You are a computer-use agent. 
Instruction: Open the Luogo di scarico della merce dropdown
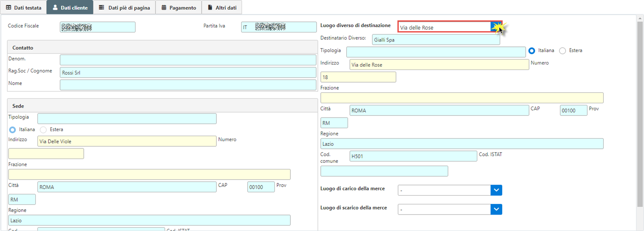coord(497,209)
